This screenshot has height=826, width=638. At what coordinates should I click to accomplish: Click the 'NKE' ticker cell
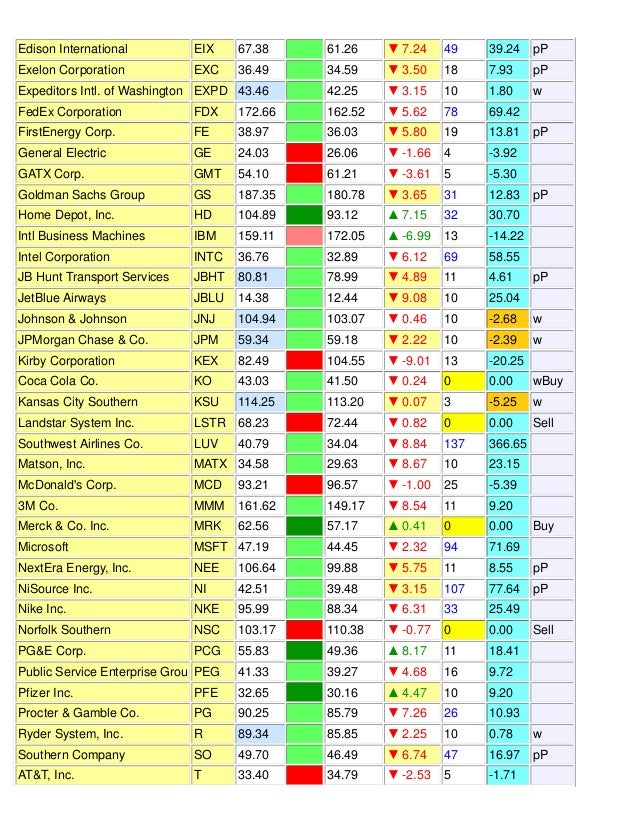212,609
